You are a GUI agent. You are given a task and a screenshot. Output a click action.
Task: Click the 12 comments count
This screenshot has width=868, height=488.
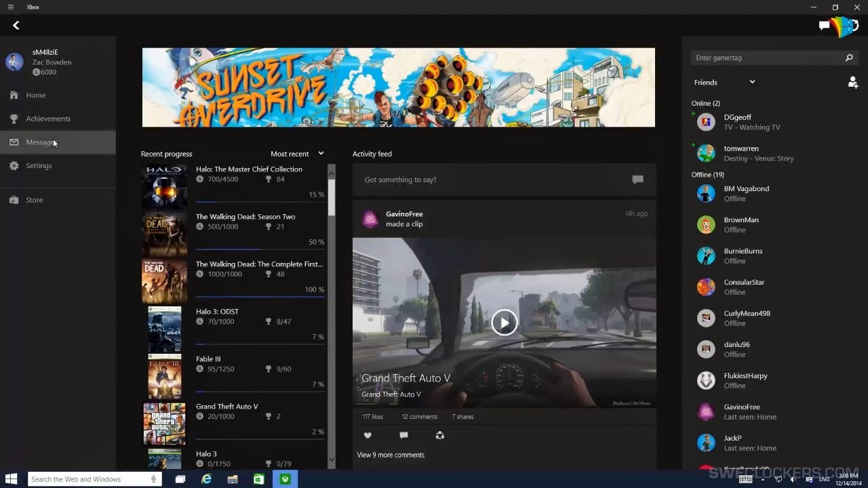419,417
